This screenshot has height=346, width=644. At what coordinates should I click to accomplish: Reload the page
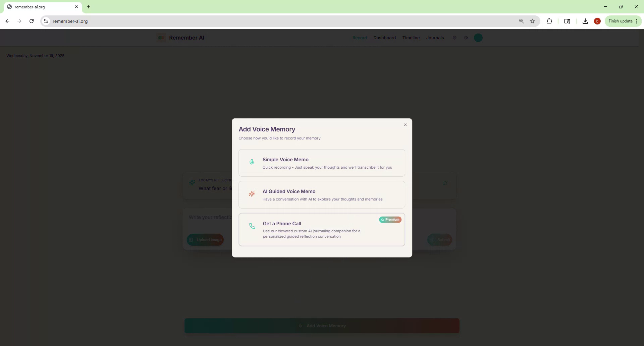31,21
